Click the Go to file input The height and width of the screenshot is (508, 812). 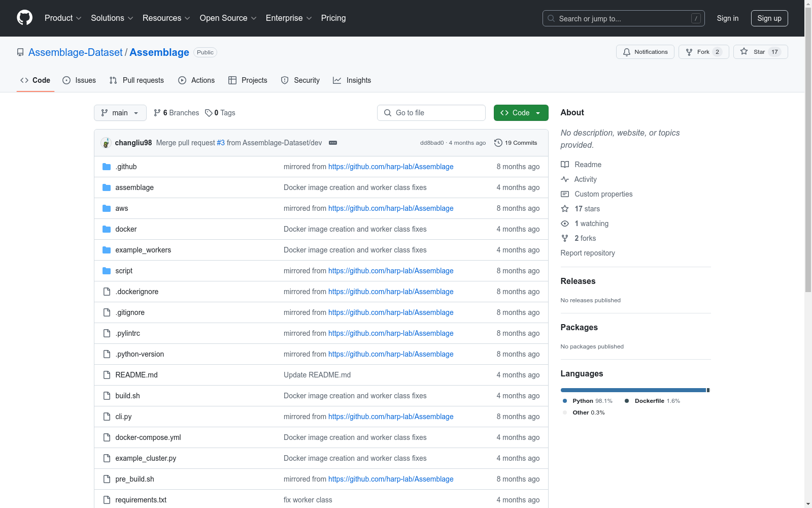(431, 113)
